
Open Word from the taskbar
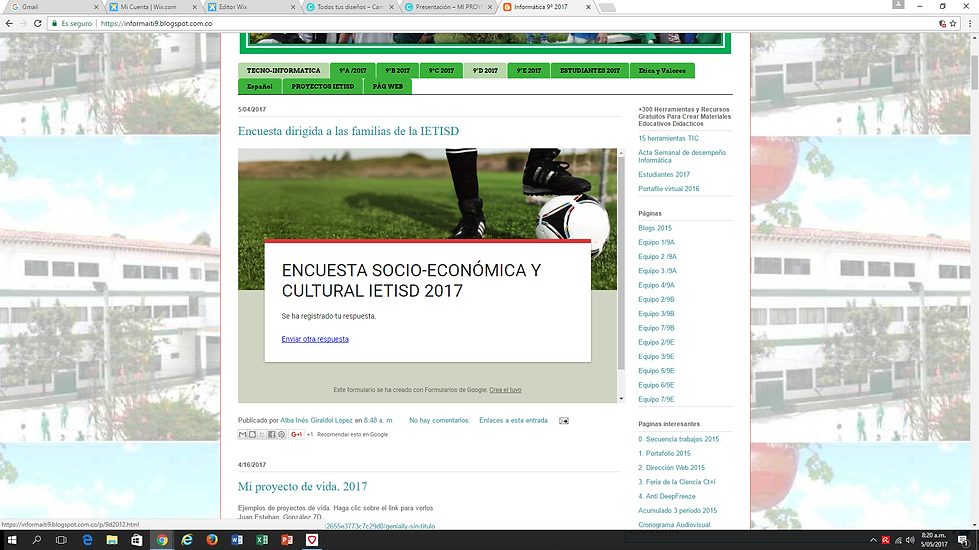click(x=237, y=540)
